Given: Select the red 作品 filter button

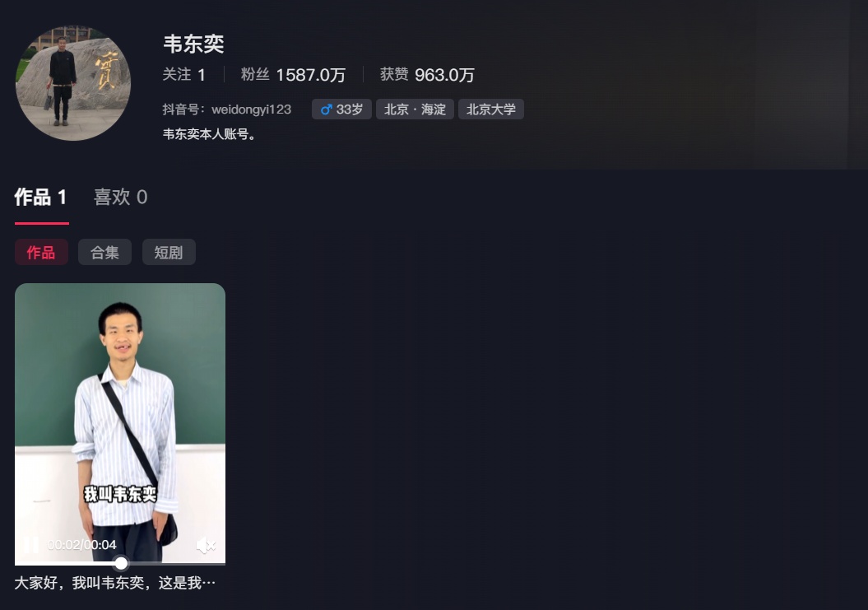Looking at the screenshot, I should click(41, 252).
